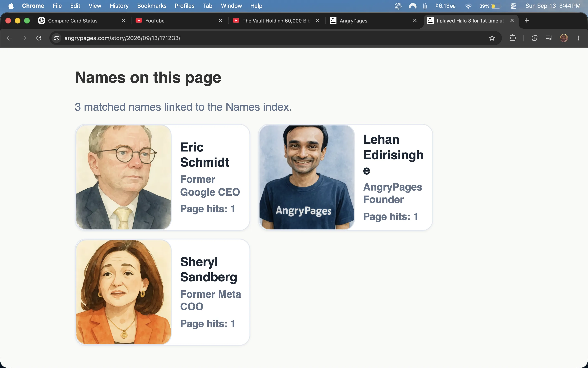Click 'Page hits: 1' under Sheryl Sandberg

(x=208, y=324)
